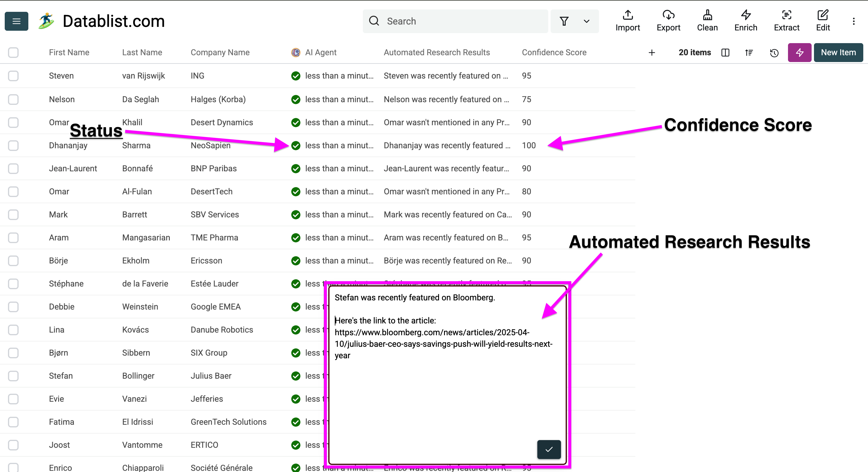Click the green status check for Julius Baer
Image resolution: width=868 pixels, height=472 pixels.
(296, 376)
